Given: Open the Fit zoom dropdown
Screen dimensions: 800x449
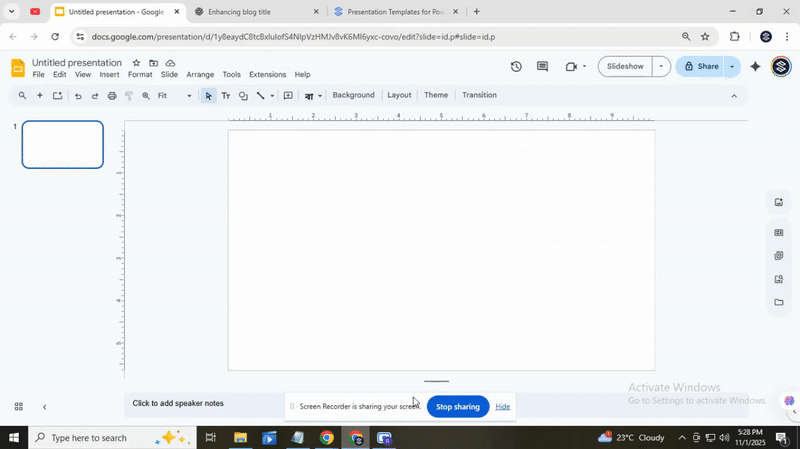Looking at the screenshot, I should tap(175, 96).
